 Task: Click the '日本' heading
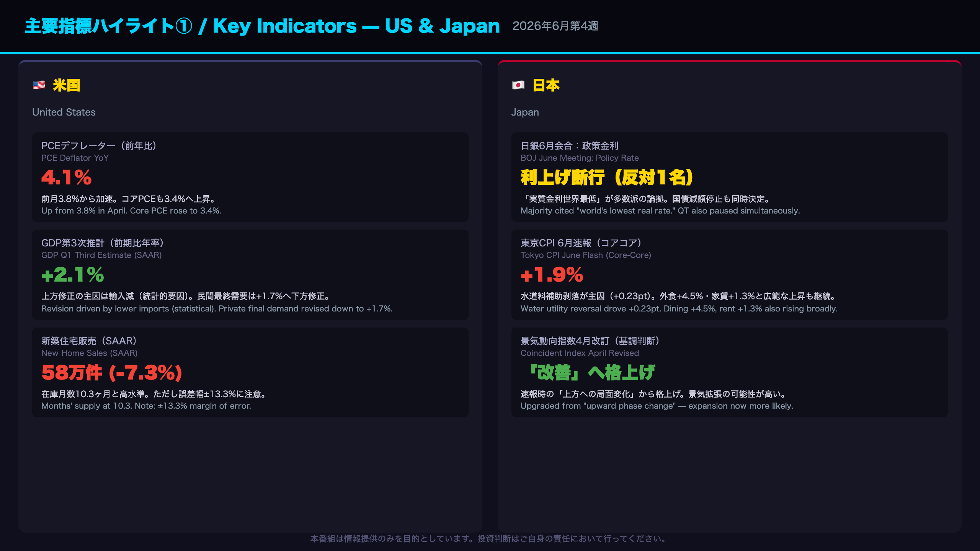tap(546, 85)
